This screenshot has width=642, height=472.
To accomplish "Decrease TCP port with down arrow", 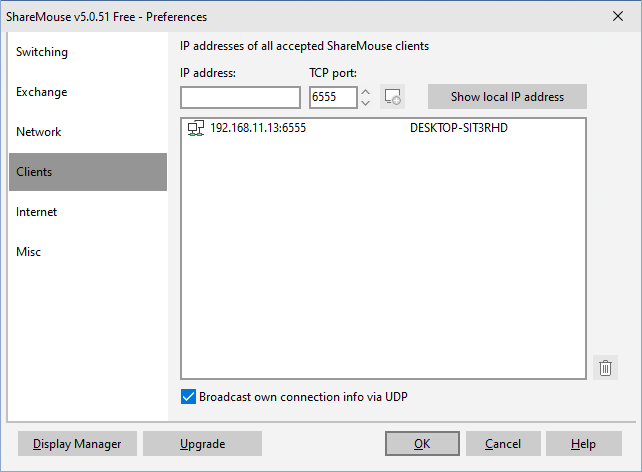I will pyautogui.click(x=366, y=103).
